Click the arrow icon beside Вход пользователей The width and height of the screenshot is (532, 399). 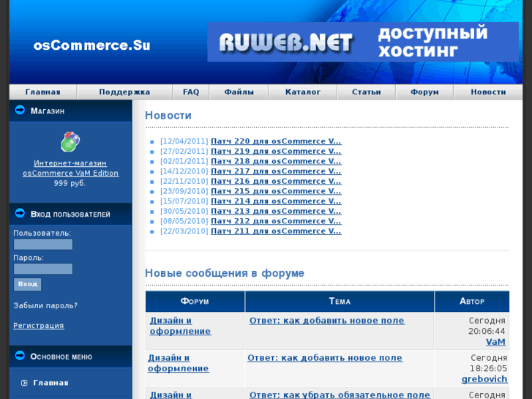tap(20, 214)
